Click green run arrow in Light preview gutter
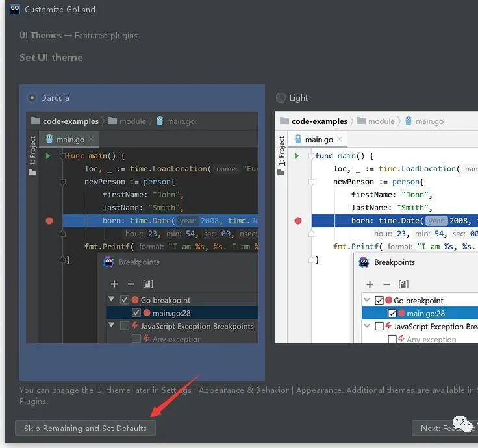Image resolution: width=478 pixels, height=448 pixels. click(297, 156)
